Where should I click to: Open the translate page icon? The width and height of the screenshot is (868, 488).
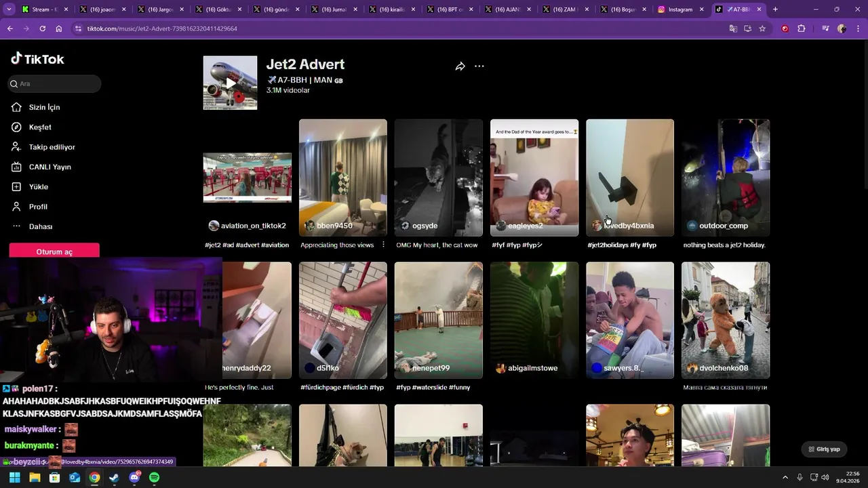click(x=733, y=28)
